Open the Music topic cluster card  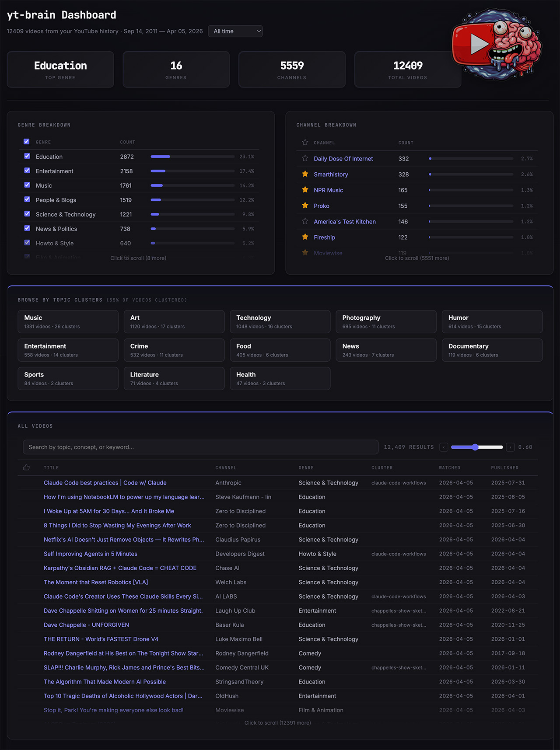68,321
